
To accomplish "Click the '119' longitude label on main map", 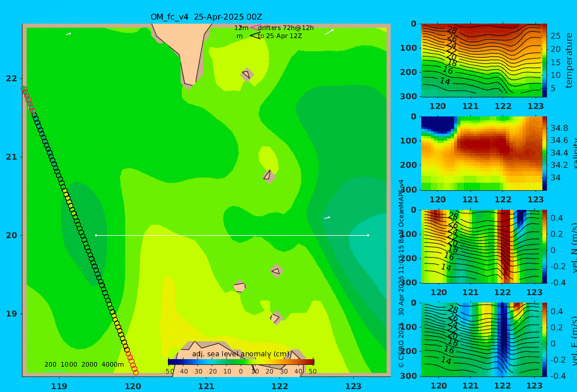I will [59, 386].
